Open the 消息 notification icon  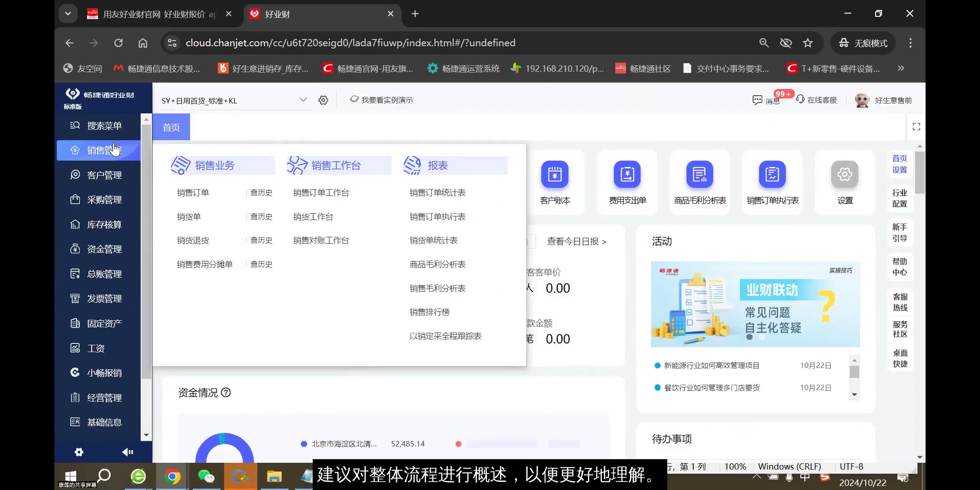[x=757, y=100]
